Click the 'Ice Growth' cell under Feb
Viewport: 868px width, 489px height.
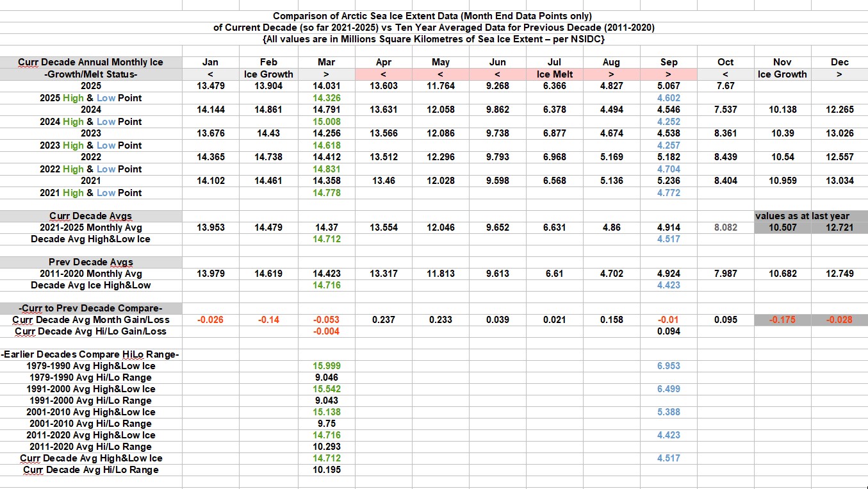click(268, 74)
